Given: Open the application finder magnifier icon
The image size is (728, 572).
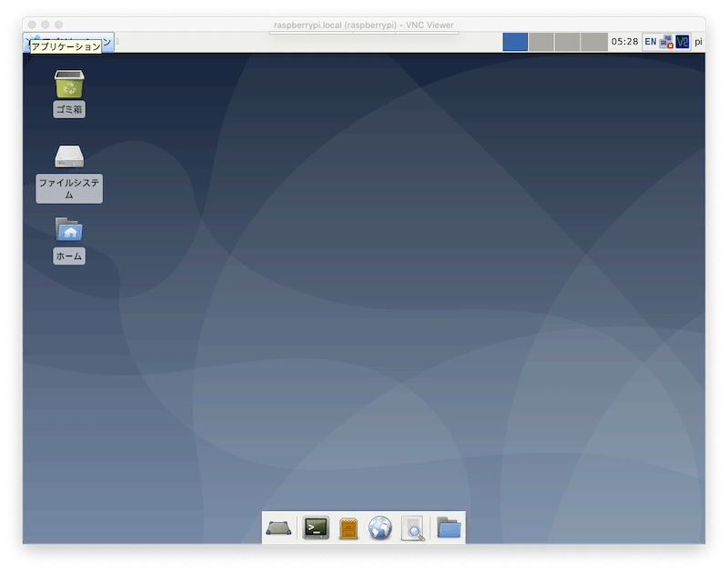Looking at the screenshot, I should tap(413, 528).
